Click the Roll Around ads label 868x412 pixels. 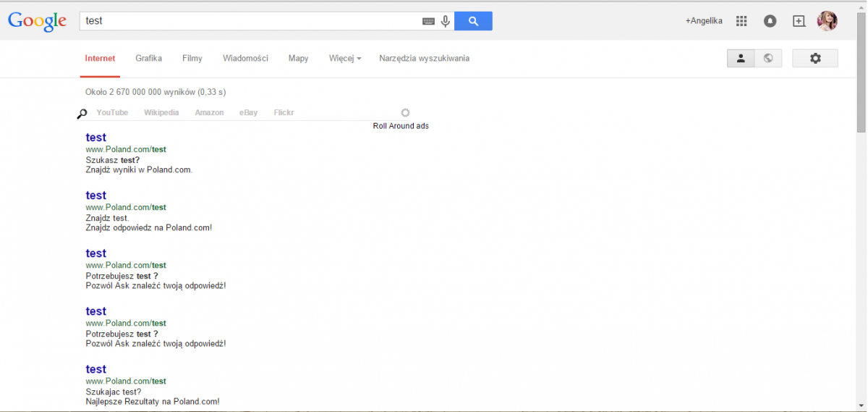(x=401, y=126)
